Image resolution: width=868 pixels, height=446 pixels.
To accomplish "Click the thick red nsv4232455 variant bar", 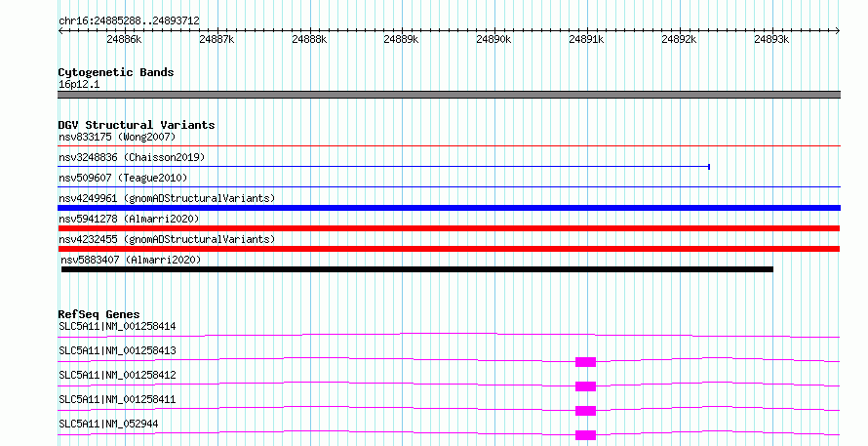I will pos(449,249).
